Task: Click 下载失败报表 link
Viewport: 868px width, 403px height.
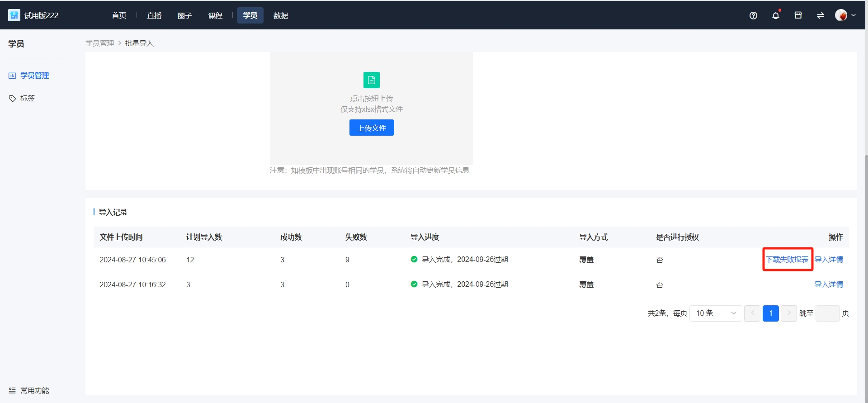Action: point(787,259)
